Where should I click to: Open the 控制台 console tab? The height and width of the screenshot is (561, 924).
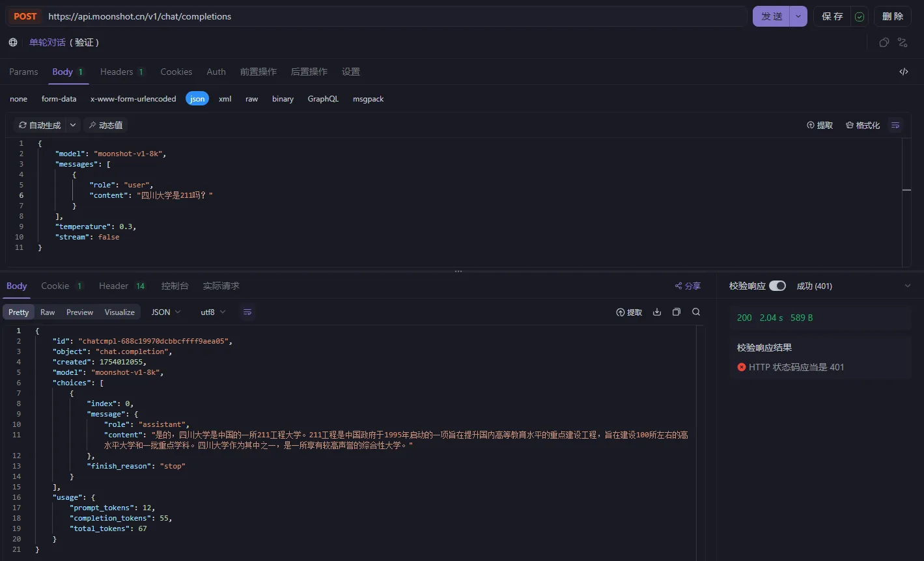click(175, 286)
